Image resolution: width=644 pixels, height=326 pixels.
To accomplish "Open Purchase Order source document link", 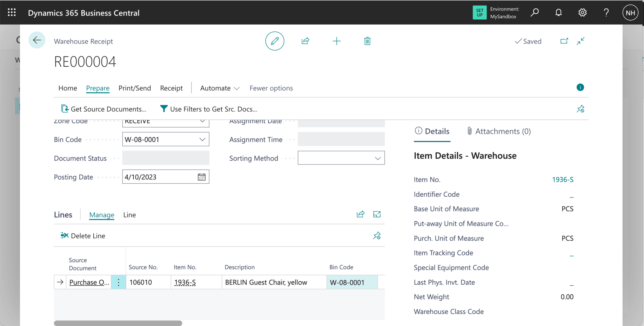I will pos(89,282).
